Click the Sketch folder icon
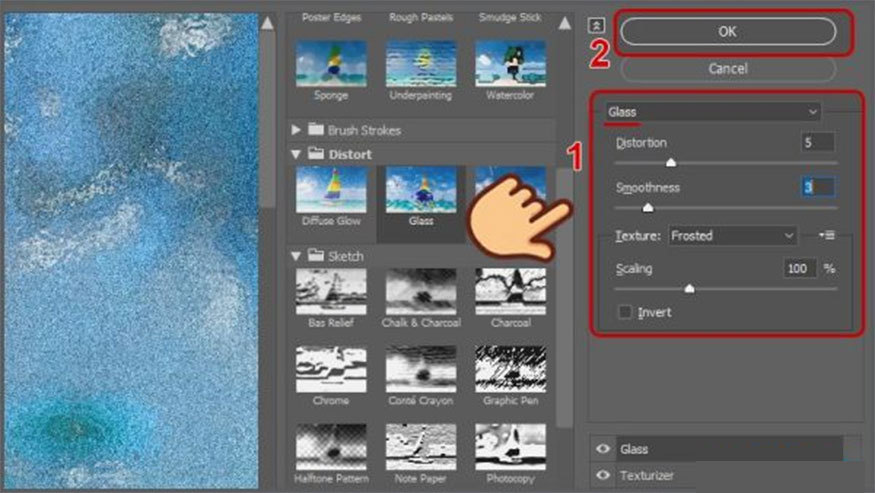The height and width of the screenshot is (493, 875). [316, 256]
